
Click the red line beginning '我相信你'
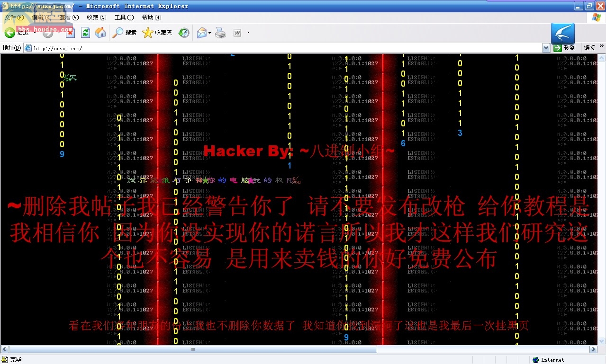(299, 232)
